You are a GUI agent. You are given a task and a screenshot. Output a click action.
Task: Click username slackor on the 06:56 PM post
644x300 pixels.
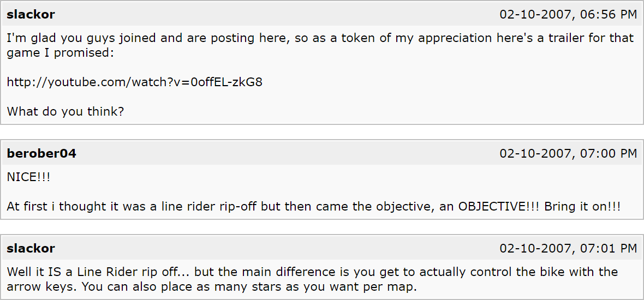point(31,15)
